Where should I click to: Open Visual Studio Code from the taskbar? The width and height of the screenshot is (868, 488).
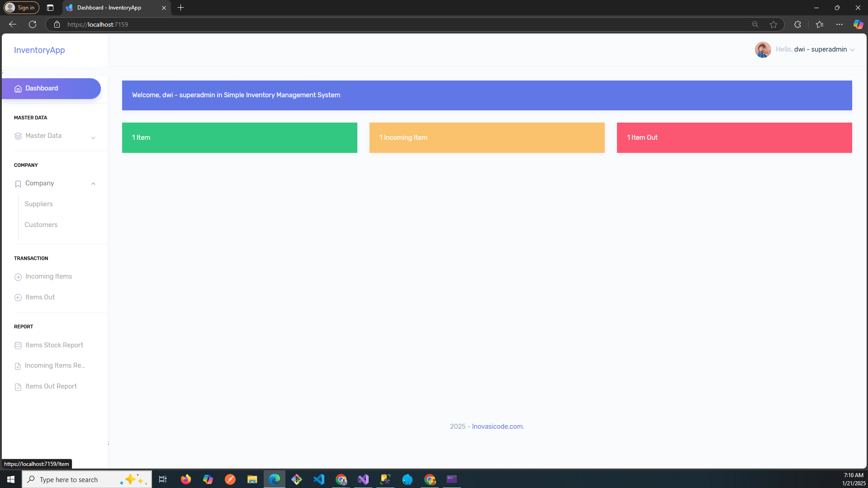coord(319,479)
